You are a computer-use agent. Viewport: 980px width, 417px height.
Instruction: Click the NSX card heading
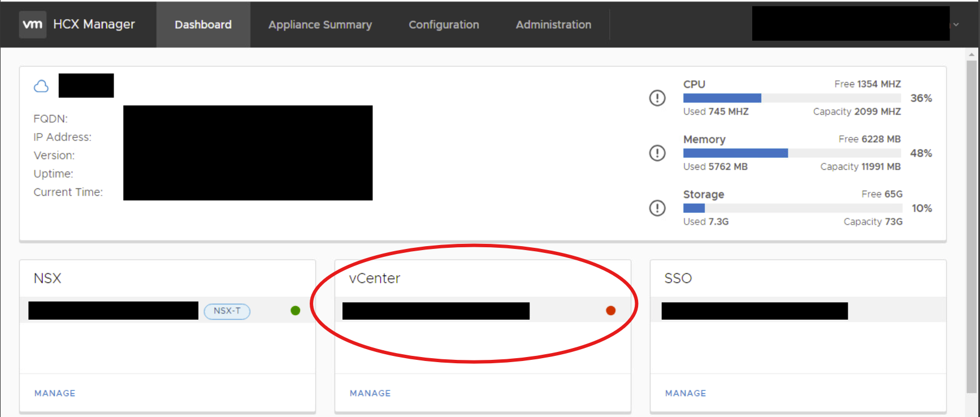coord(47,278)
